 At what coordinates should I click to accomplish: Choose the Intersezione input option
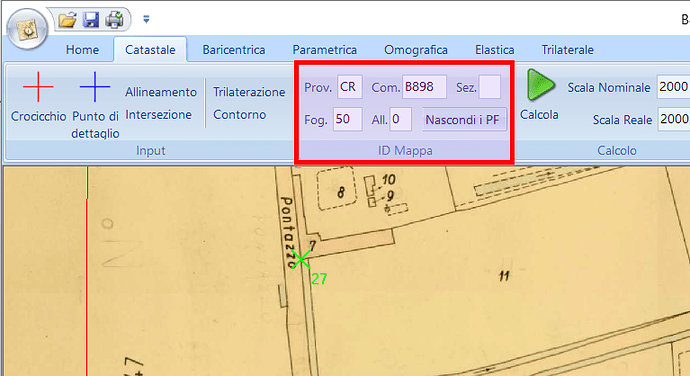pos(158,115)
